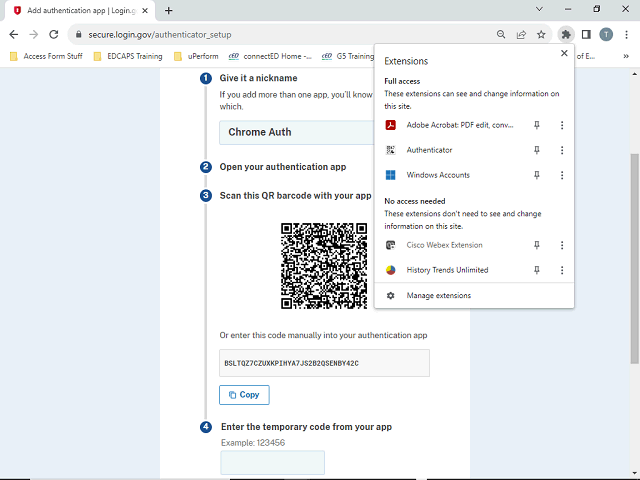Pin the Adobe Acrobat extension
This screenshot has width=640, height=480.
[537, 125]
